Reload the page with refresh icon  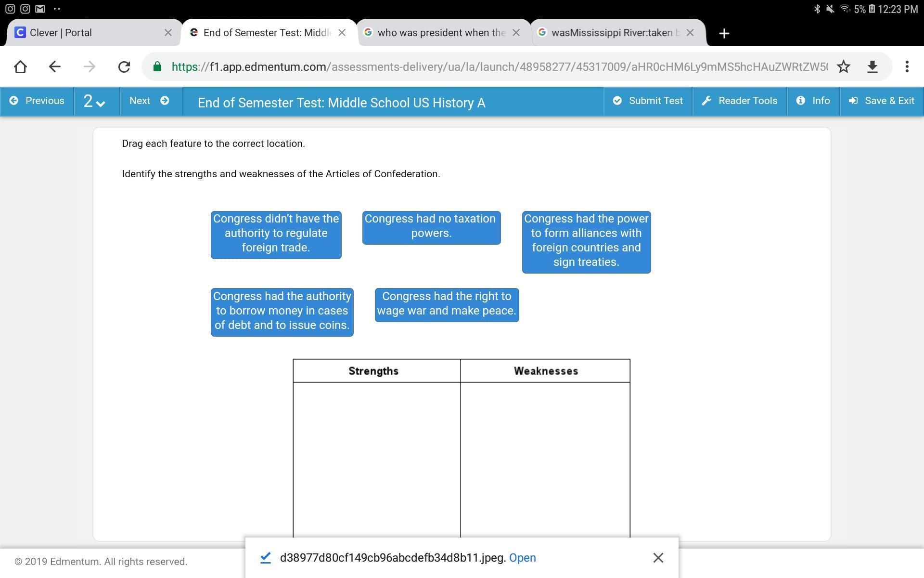pos(124,67)
